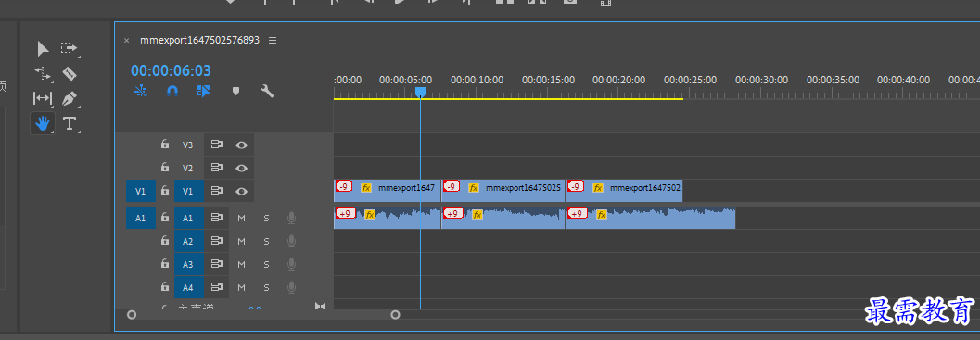Select the Razor tool
The image size is (980, 340).
[70, 73]
